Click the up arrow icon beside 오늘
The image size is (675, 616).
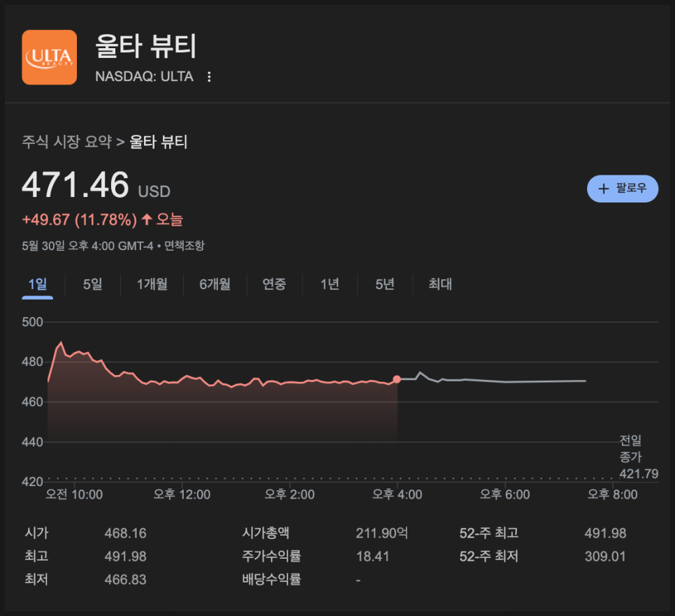point(147,219)
